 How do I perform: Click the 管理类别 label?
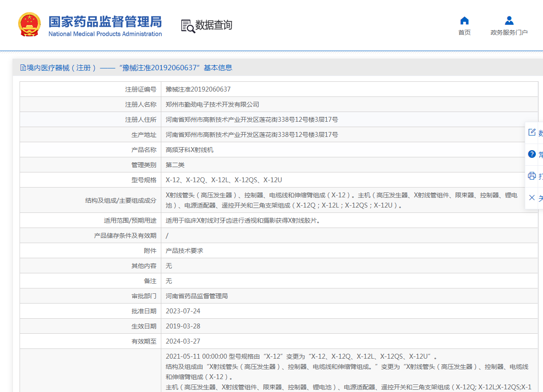pyautogui.click(x=144, y=165)
